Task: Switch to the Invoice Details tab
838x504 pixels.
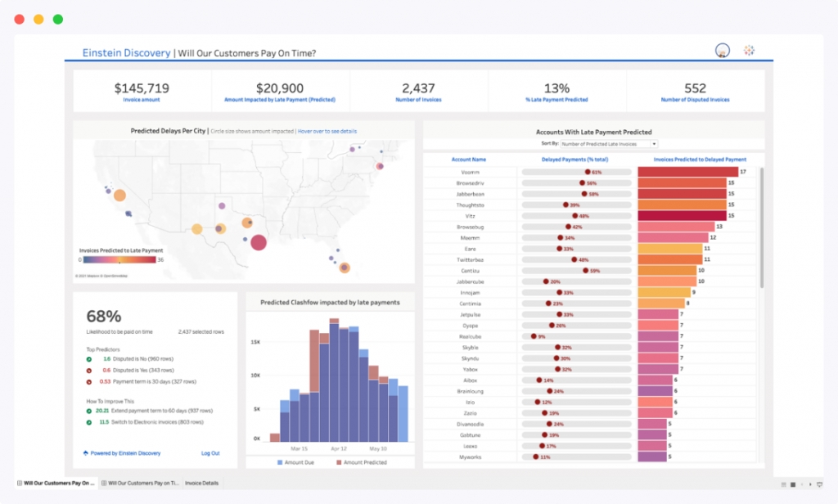Action: coord(201,483)
